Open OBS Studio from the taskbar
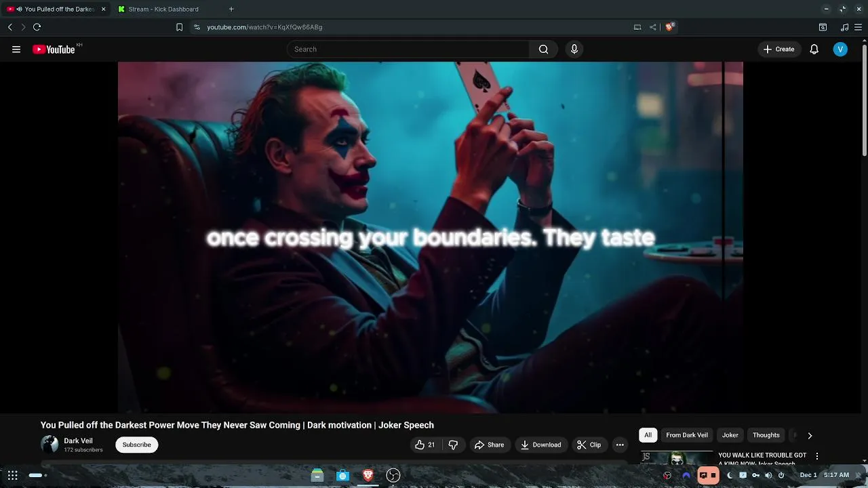 tap(393, 475)
